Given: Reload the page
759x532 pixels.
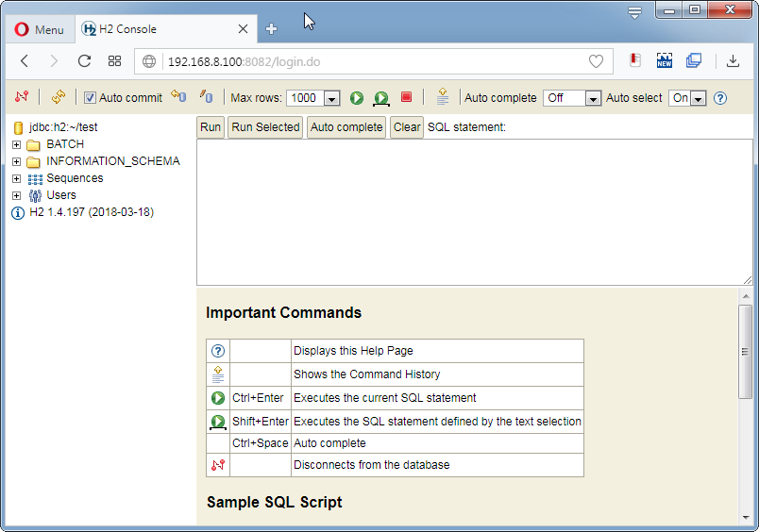Looking at the screenshot, I should (x=84, y=61).
